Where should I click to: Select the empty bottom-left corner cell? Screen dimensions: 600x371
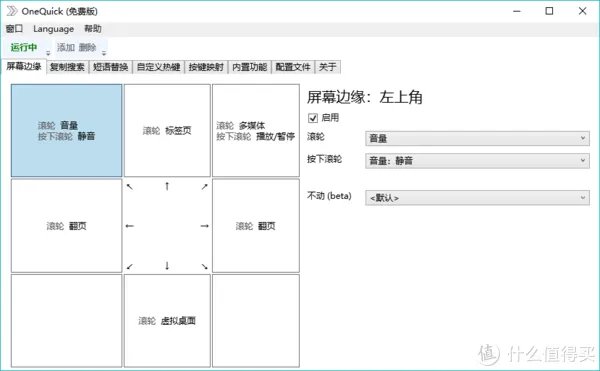point(67,321)
